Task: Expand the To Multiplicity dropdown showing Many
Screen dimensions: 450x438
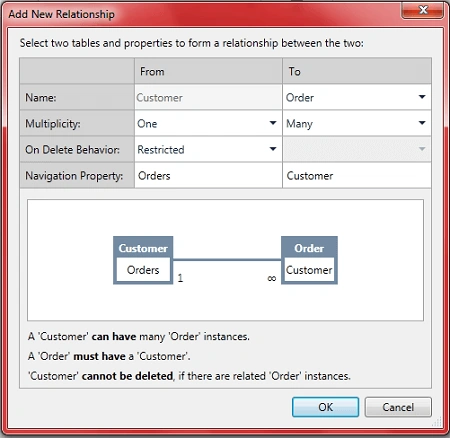Action: tap(357, 123)
